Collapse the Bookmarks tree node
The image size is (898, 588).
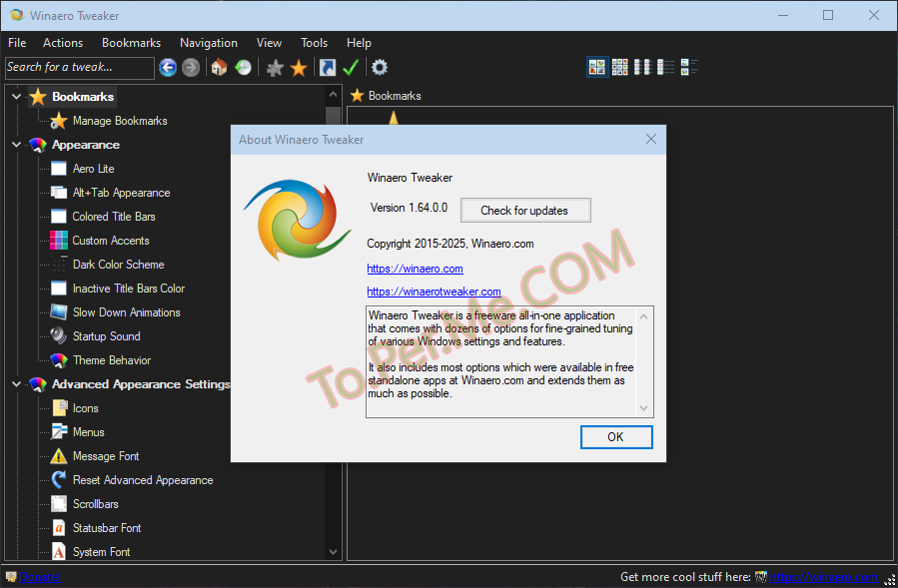tap(16, 97)
